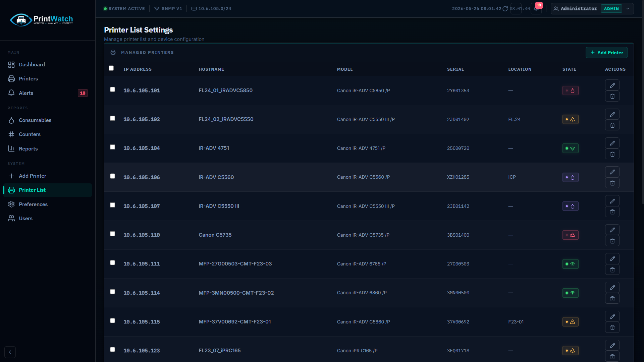This screenshot has width=644, height=362.
Task: Open the Dashboard page
Action: click(48, 65)
